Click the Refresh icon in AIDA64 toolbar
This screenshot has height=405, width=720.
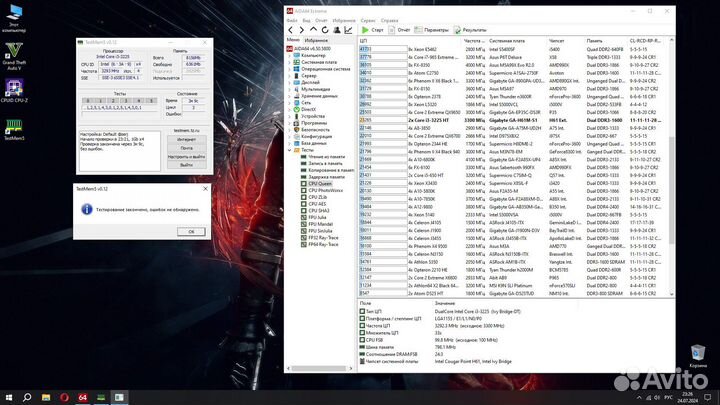click(325, 30)
